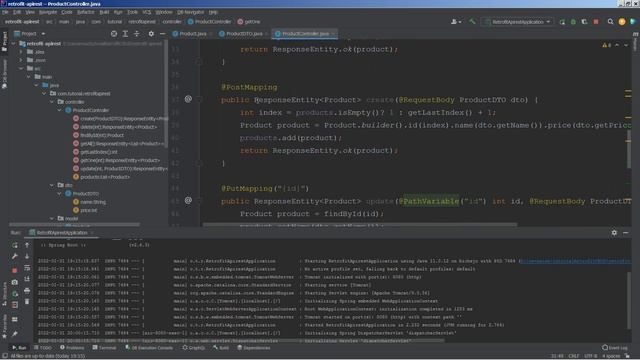The height and width of the screenshot is (360, 640).
Task: Print icon in the Run console toolbar
Action: coord(27,291)
